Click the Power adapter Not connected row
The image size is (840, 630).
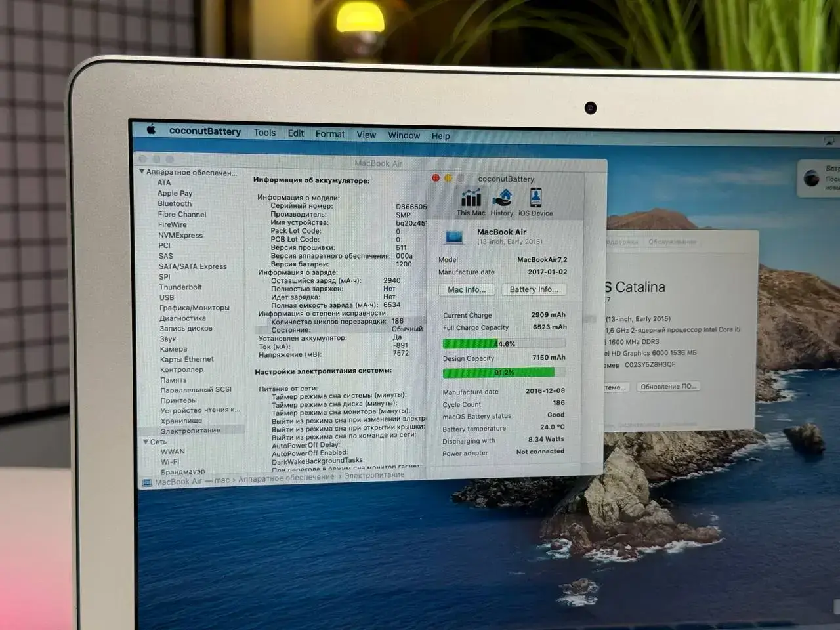point(503,452)
